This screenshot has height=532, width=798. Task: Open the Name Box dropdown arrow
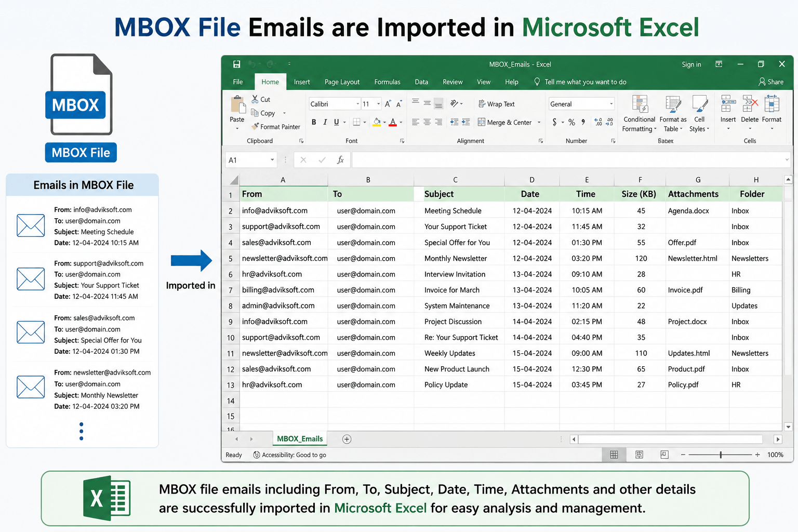(272, 160)
